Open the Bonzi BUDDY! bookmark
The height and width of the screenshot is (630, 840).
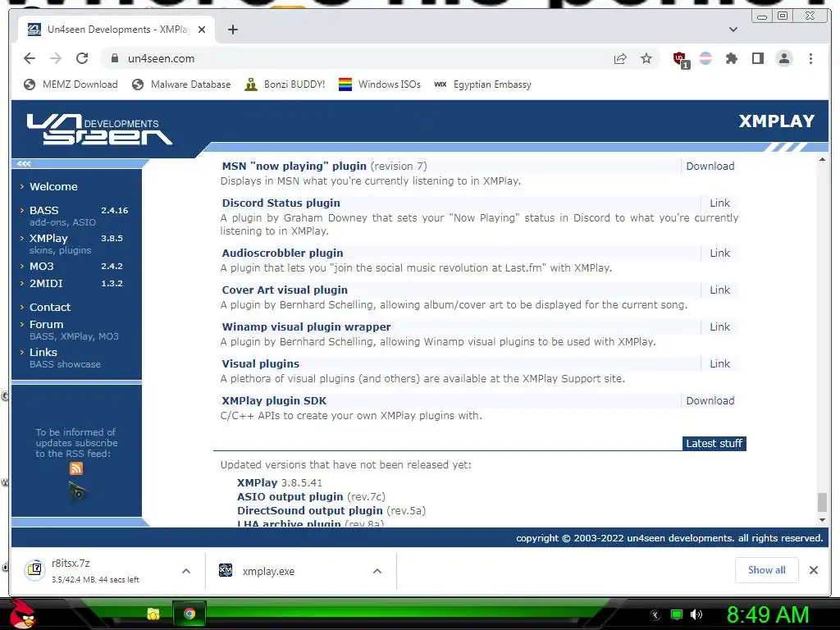pos(285,84)
